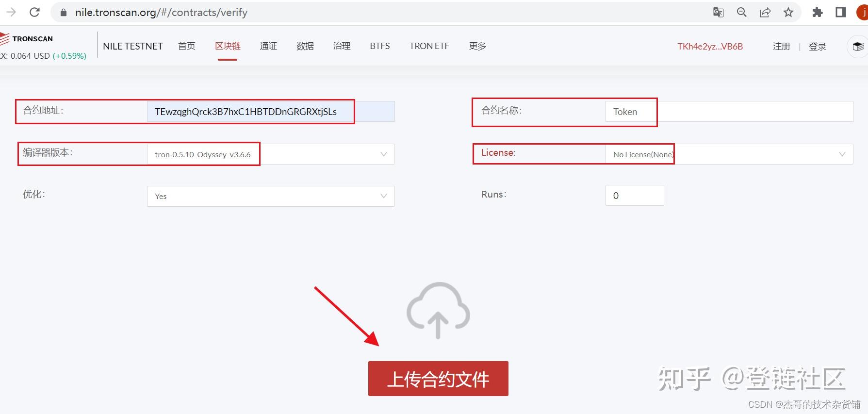Open the 更多 menu item
868x414 pixels.
(478, 46)
